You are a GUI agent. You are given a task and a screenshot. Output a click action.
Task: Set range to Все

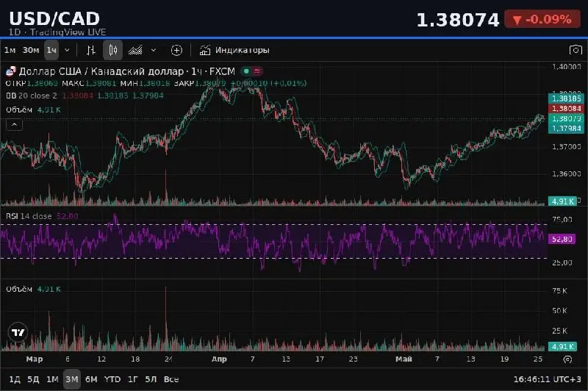tap(171, 379)
